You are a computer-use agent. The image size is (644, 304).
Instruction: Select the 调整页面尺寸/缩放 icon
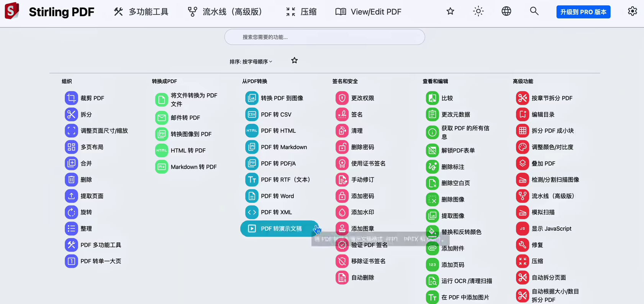click(71, 131)
